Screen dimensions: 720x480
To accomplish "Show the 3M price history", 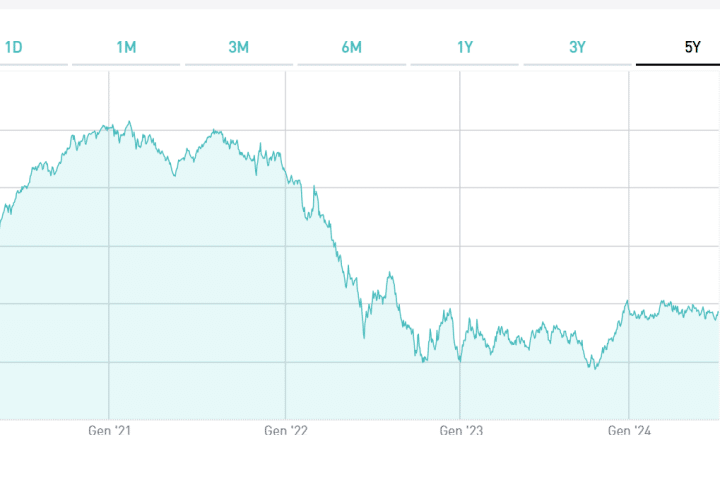I will coord(238,47).
